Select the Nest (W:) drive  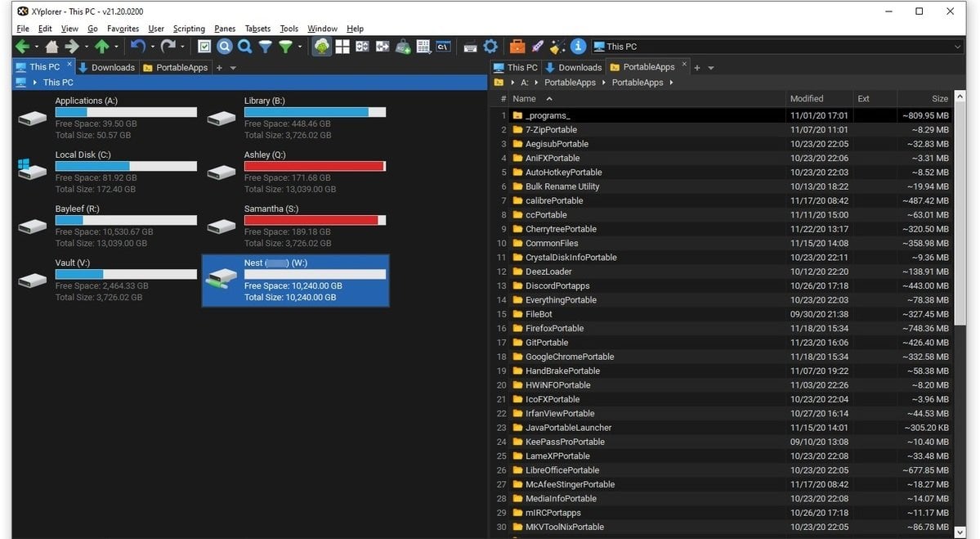coord(296,280)
